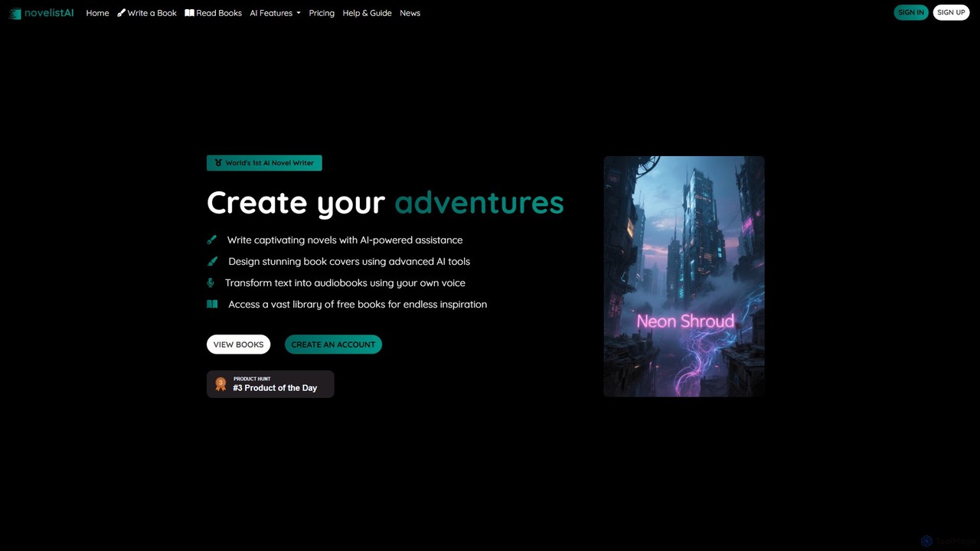Click the 'Create your adventures' headline
Viewport: 980px width, 551px height.
[385, 202]
